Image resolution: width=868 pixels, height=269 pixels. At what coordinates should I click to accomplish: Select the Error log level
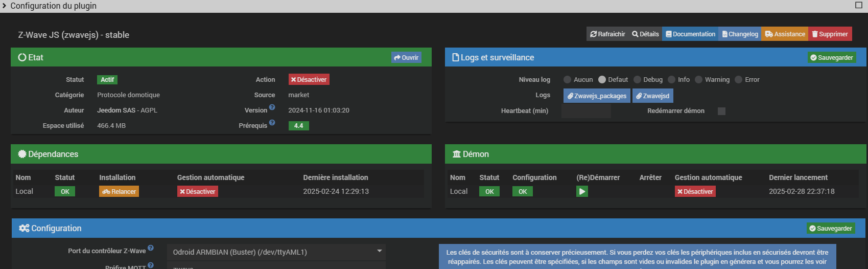(x=739, y=80)
